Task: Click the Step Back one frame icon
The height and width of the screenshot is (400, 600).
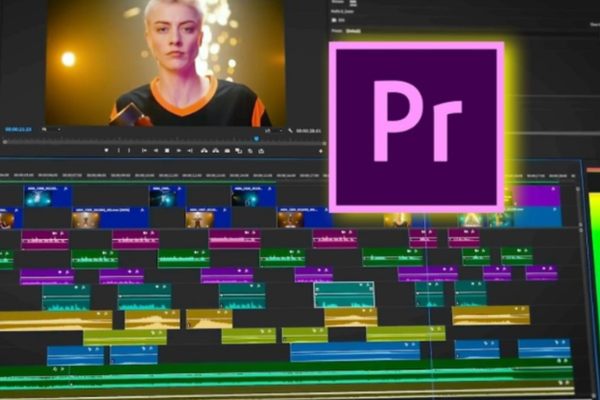Action: 155,150
